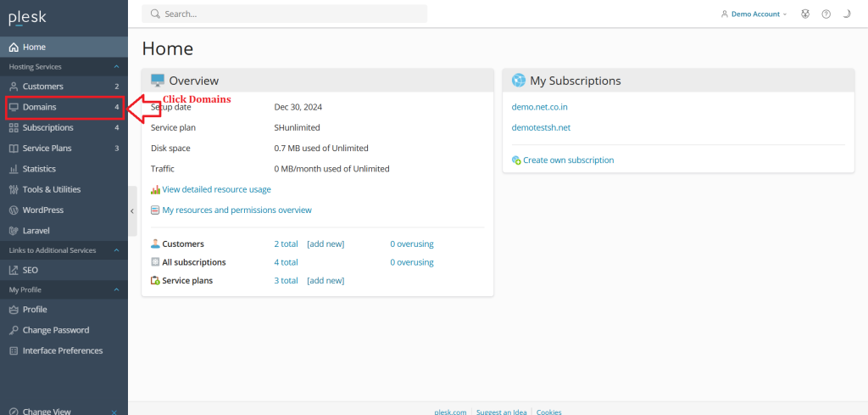Open Customers 0 overusing link
The height and width of the screenshot is (415, 868).
pyautogui.click(x=412, y=244)
